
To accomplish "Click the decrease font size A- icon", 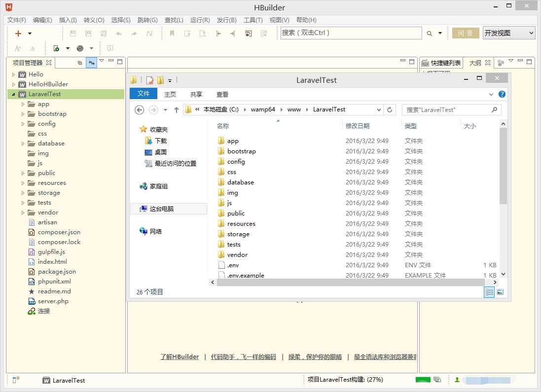I will [33, 48].
